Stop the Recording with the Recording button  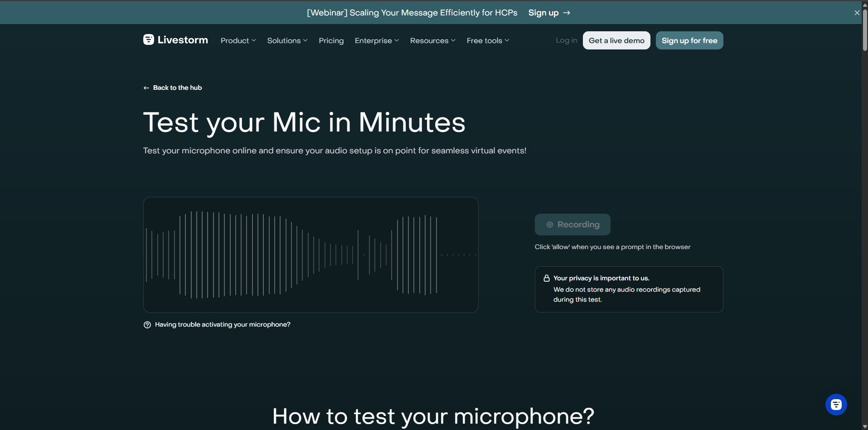pos(572,224)
